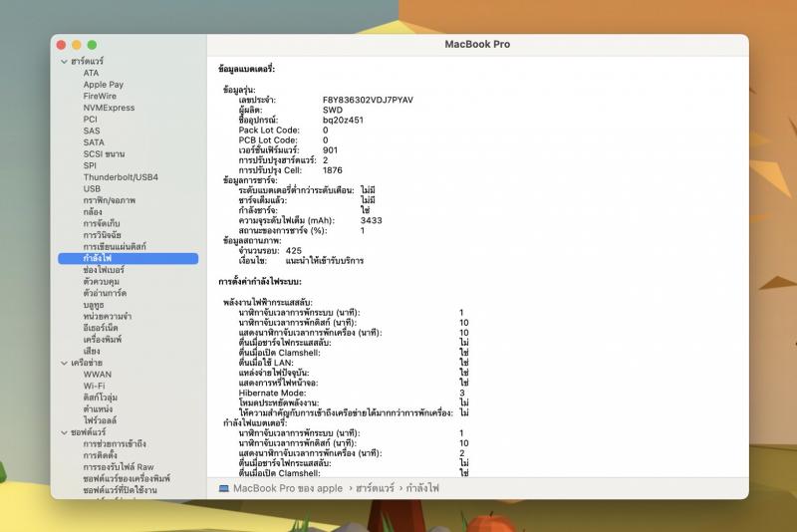The width and height of the screenshot is (797, 532).
Task: Select Apple Pay in the sidebar
Action: pyautogui.click(x=104, y=85)
